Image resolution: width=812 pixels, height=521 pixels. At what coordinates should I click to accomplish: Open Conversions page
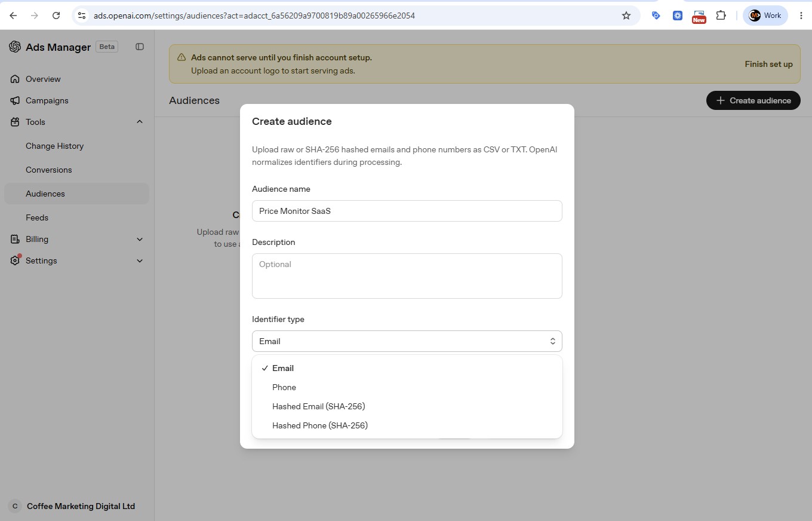(x=48, y=170)
